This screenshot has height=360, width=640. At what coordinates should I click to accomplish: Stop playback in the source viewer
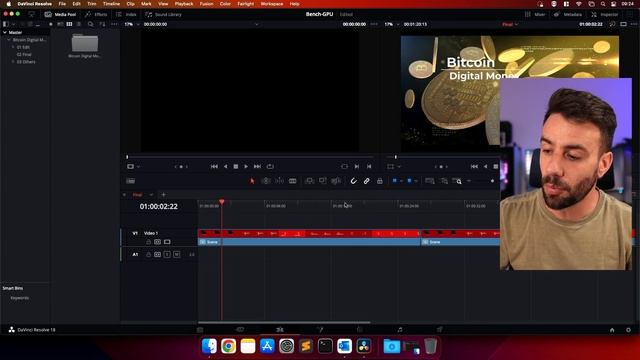click(x=236, y=167)
